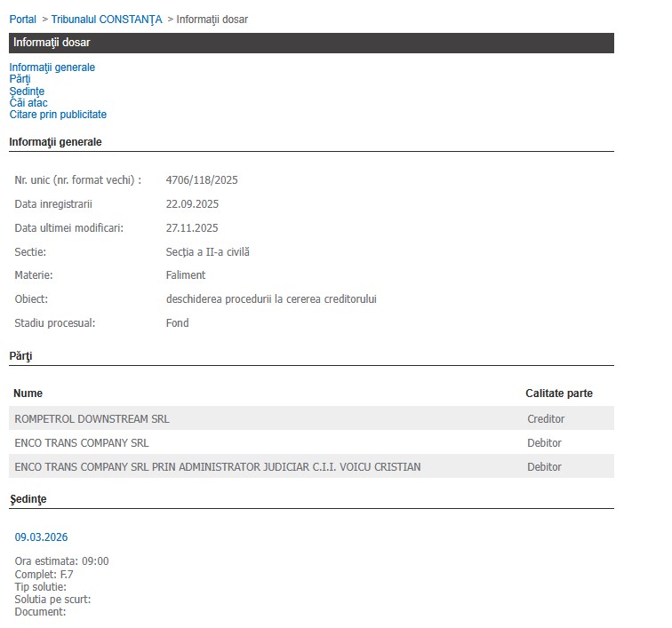The height and width of the screenshot is (628, 672).
Task: Open the Tribunalul CONSTANȚA breadcrumb link
Action: [107, 20]
